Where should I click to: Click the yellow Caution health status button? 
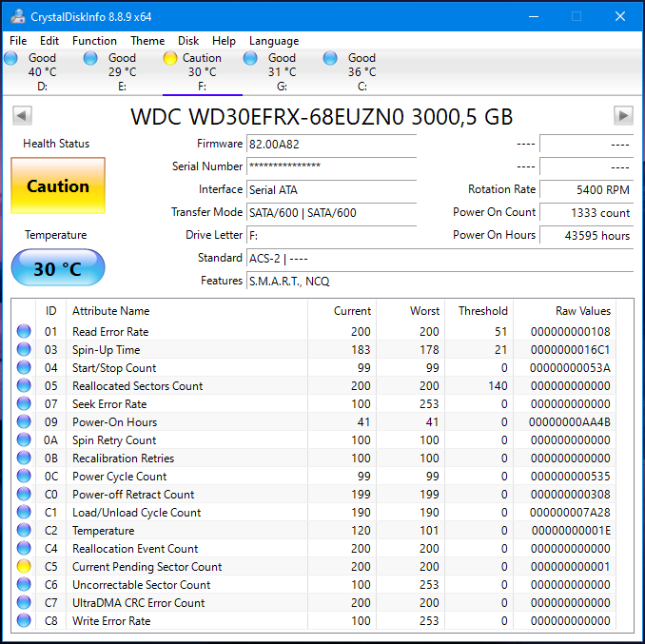point(58,186)
